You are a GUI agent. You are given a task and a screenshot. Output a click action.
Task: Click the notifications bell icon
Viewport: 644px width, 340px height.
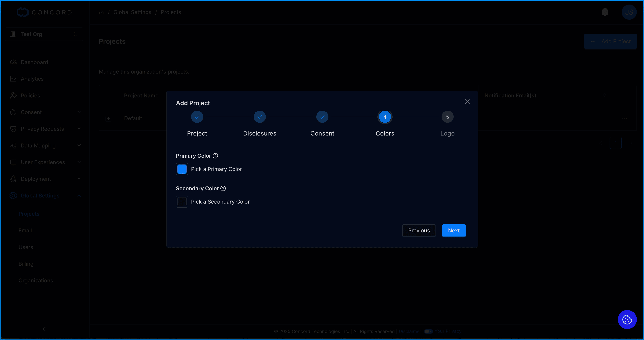tap(605, 12)
